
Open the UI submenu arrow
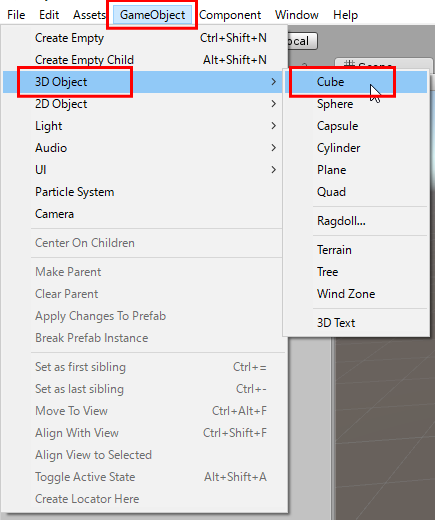(273, 170)
